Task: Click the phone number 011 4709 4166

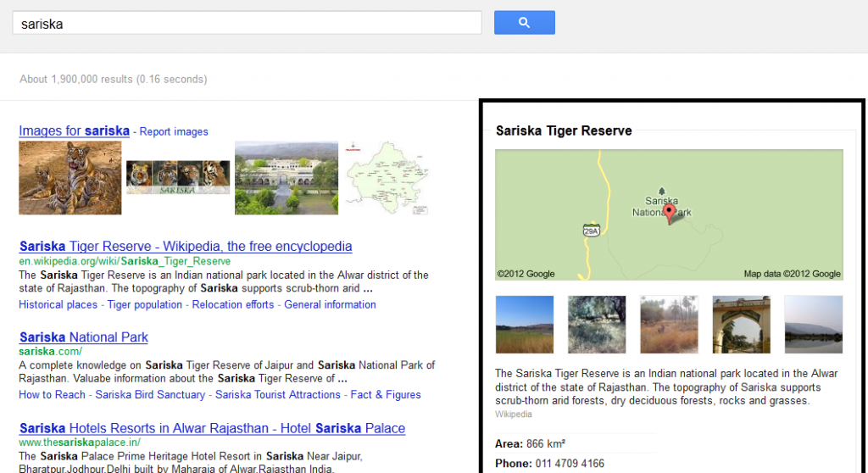Action: pyautogui.click(x=570, y=464)
